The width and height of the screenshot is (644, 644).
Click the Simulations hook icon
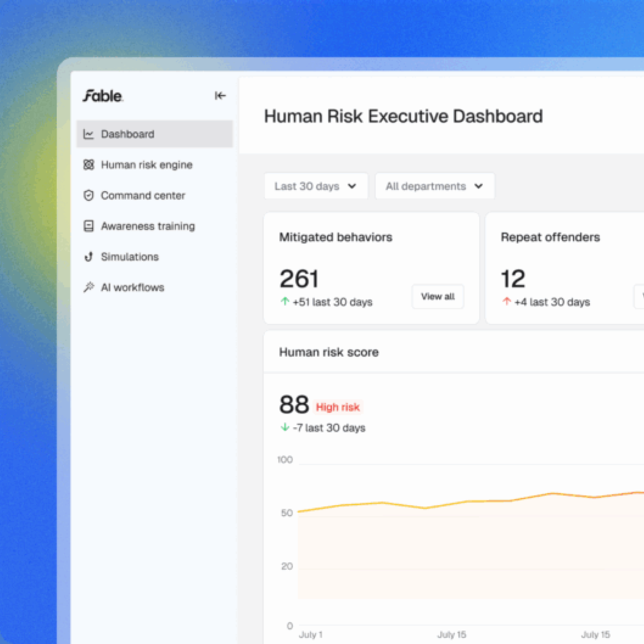[88, 257]
